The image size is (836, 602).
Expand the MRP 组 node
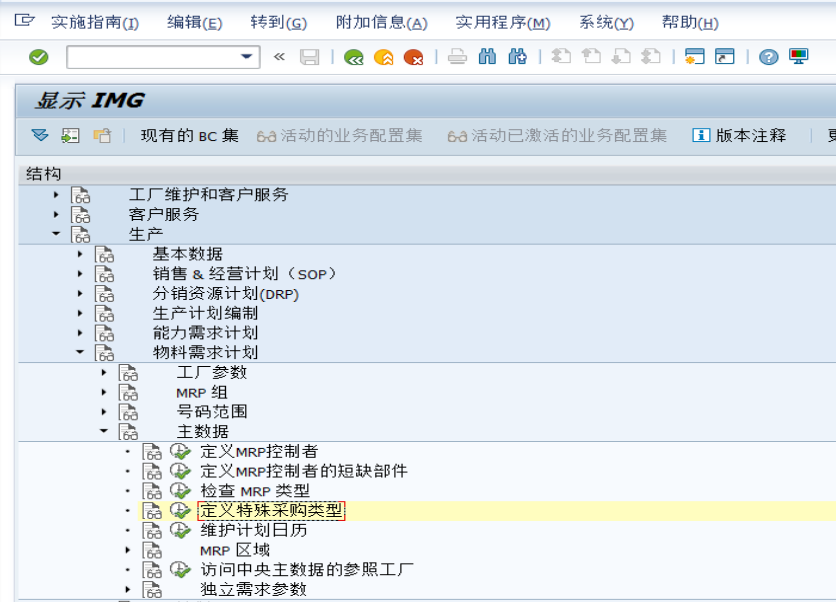pos(104,392)
